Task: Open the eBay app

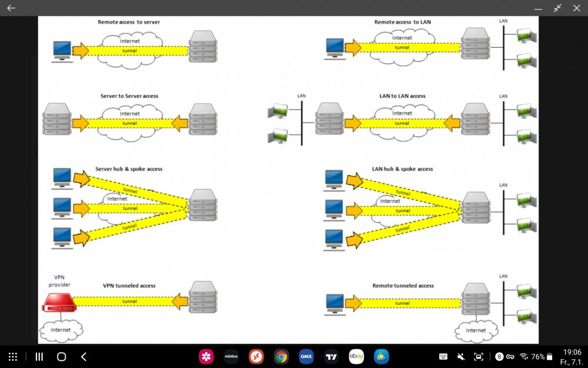Action: pos(356,356)
